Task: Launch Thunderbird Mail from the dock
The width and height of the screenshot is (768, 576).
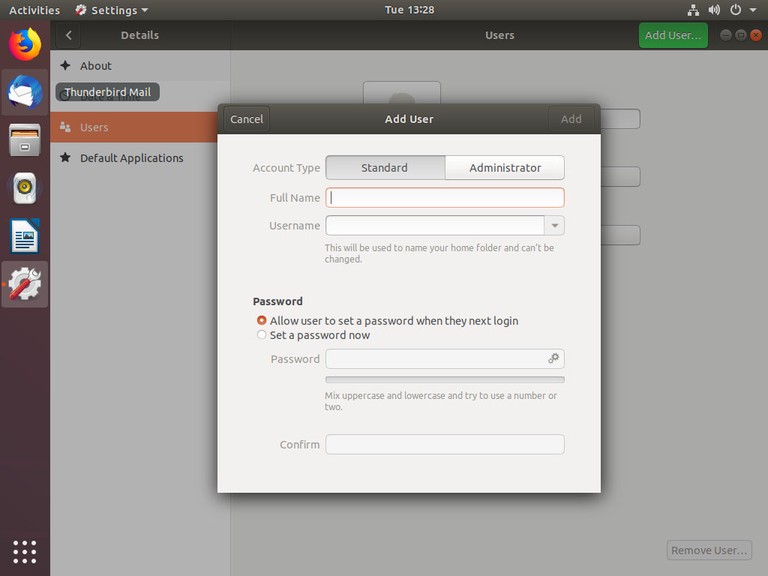Action: coord(24,92)
